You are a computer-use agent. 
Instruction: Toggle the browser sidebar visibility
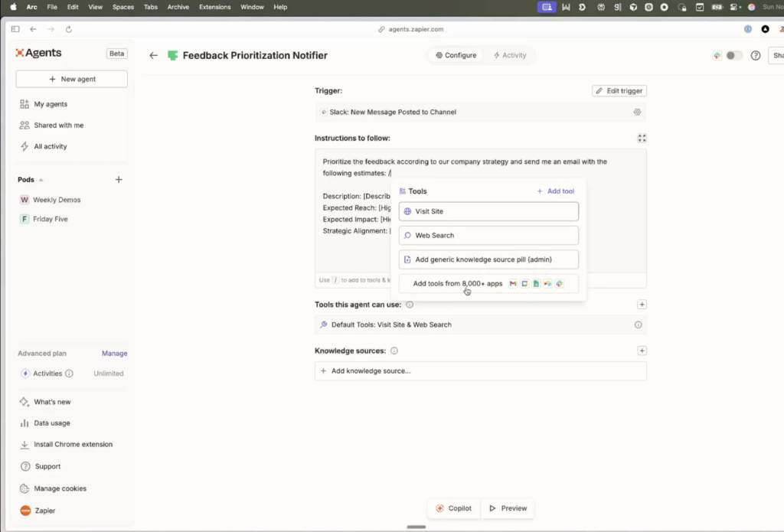tap(15, 29)
